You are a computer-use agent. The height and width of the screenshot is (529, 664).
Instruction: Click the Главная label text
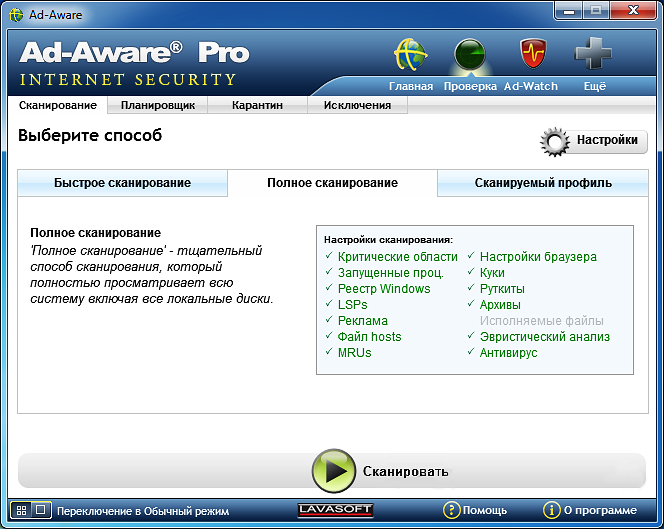(x=411, y=86)
